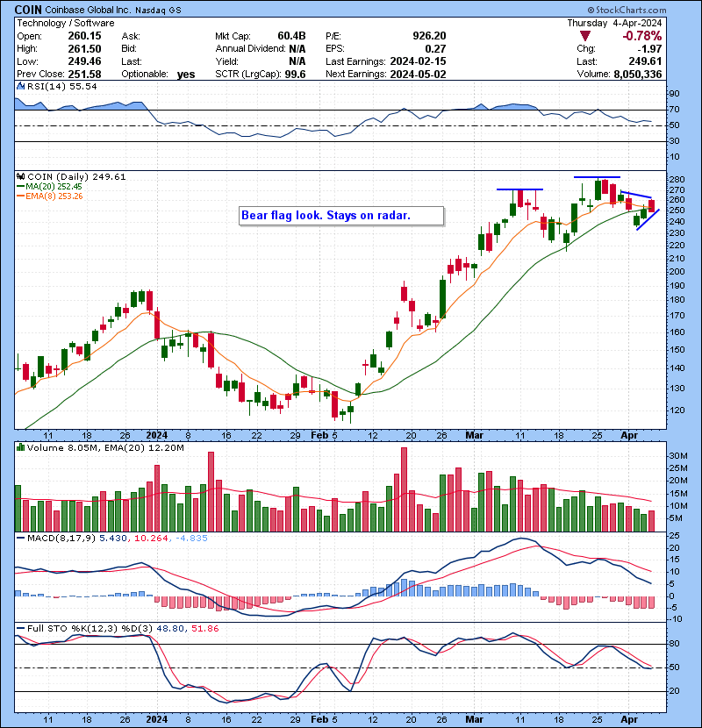
Task: Click the tallest red volume bar near Feb 20
Action: tap(404, 489)
